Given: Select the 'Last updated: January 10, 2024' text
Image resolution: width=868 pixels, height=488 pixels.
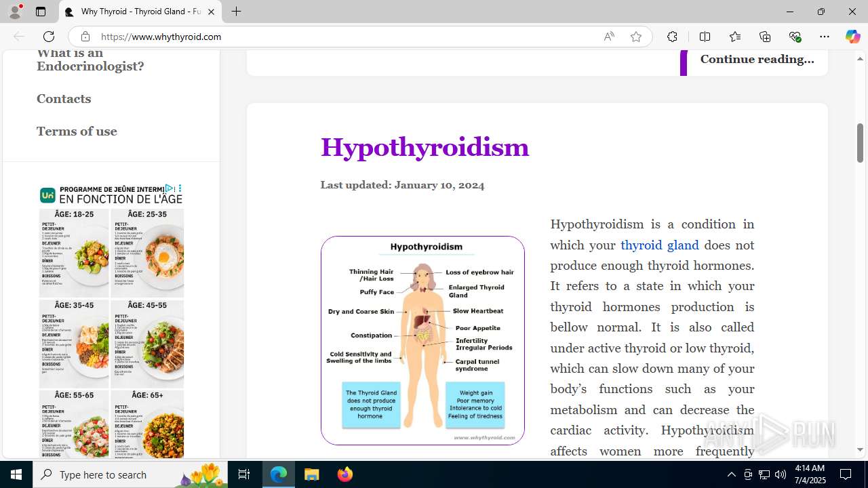Looking at the screenshot, I should pyautogui.click(x=402, y=185).
